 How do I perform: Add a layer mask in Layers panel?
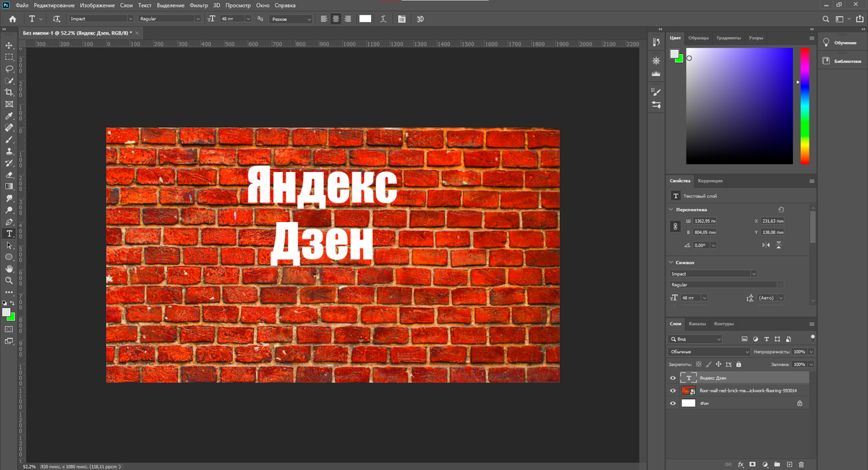(x=752, y=464)
